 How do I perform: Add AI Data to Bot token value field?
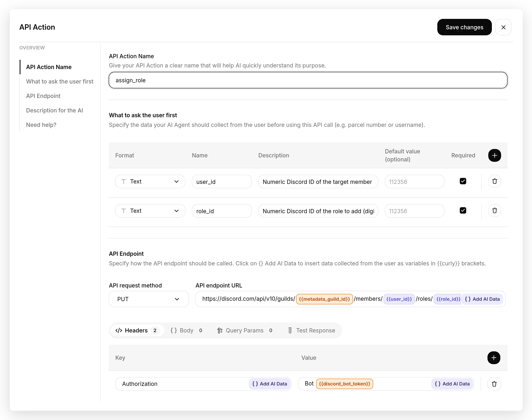pos(452,384)
